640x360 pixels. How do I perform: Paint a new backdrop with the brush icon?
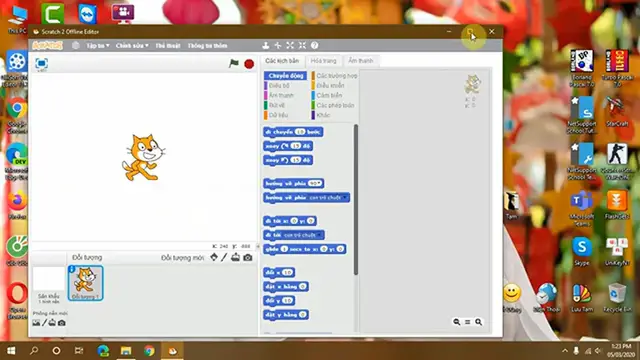44,323
